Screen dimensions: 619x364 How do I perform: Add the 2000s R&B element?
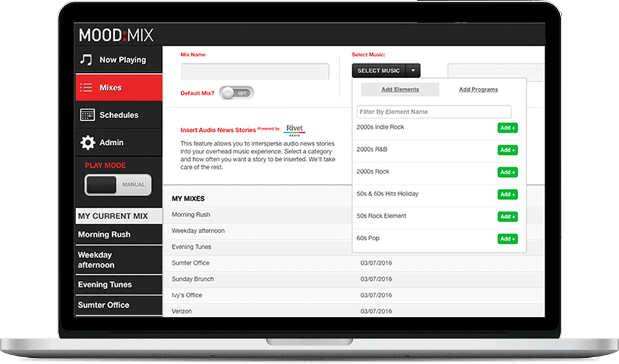[x=508, y=150]
